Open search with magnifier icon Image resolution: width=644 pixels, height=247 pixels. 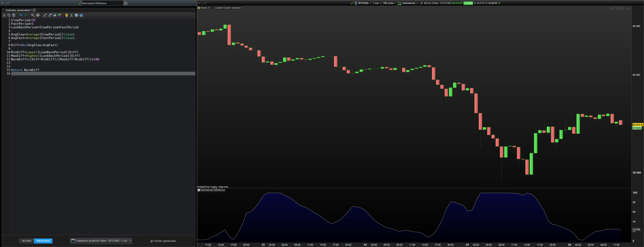[33, 15]
